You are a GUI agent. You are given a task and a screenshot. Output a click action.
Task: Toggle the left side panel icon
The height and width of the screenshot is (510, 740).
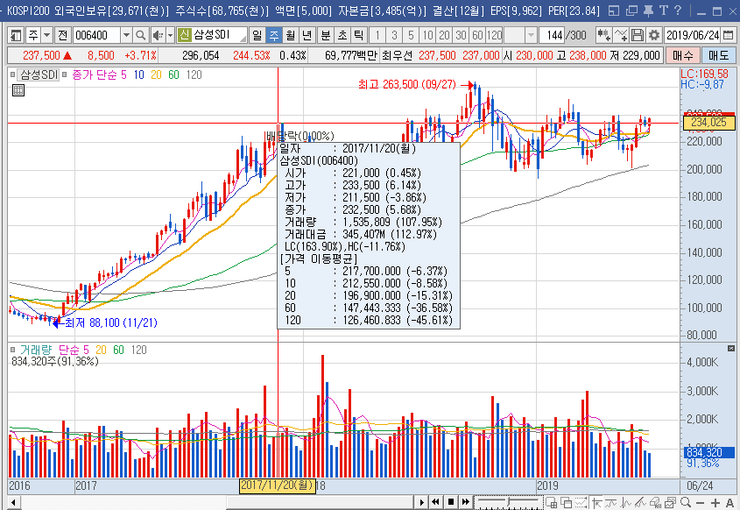pos(16,35)
